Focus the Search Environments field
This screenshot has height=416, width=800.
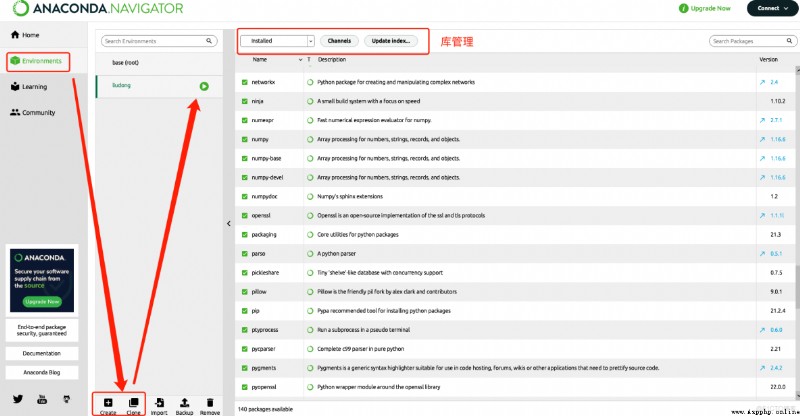[x=159, y=41]
